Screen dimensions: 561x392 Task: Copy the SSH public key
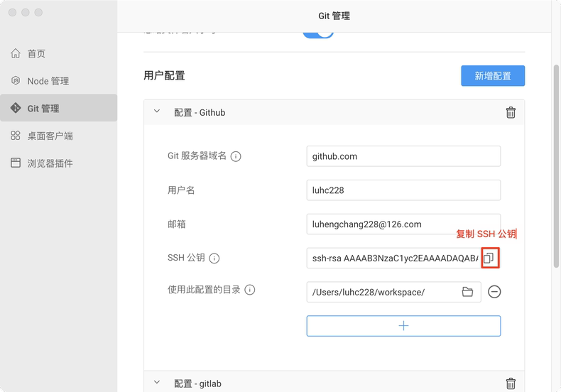pos(489,258)
